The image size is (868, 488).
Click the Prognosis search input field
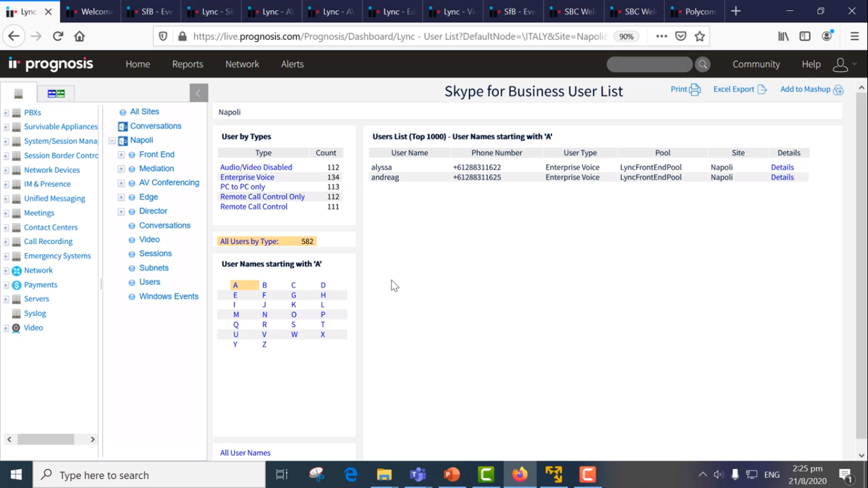tap(649, 64)
